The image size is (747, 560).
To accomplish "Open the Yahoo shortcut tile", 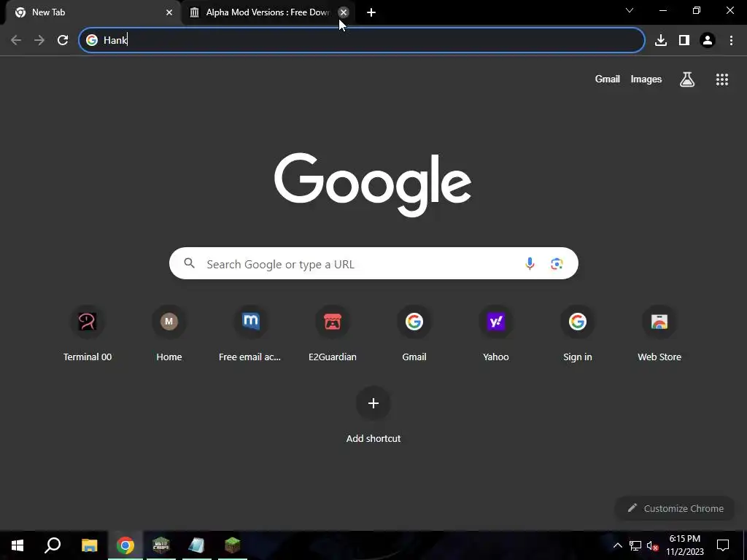I will point(495,333).
